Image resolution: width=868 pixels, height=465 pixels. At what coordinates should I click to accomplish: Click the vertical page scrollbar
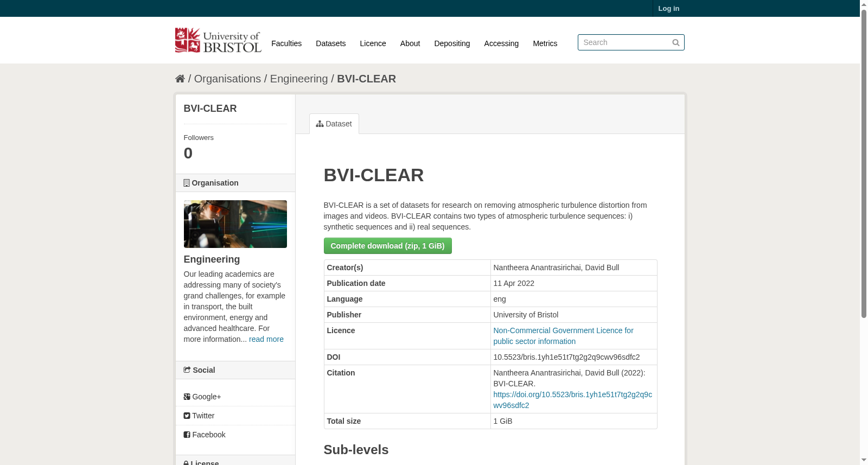tap(864, 163)
